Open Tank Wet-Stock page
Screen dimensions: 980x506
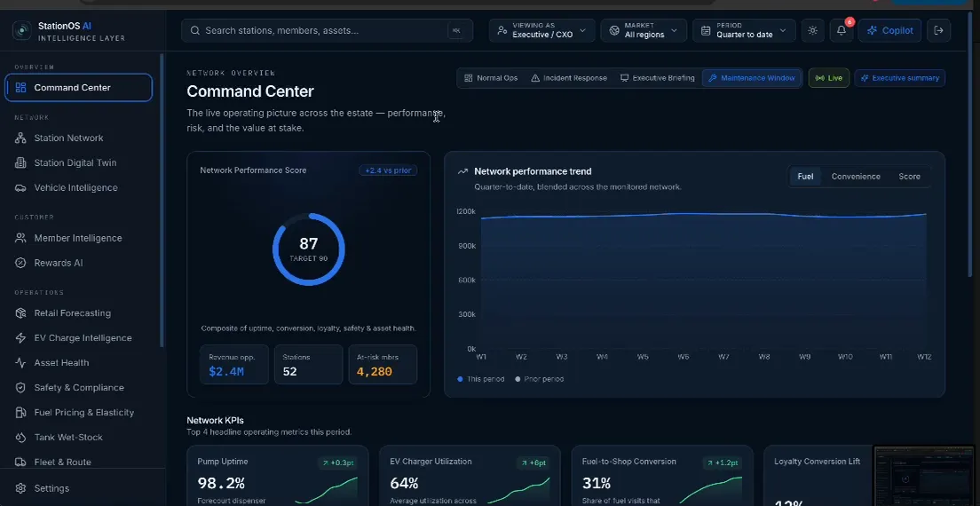pyautogui.click(x=68, y=438)
